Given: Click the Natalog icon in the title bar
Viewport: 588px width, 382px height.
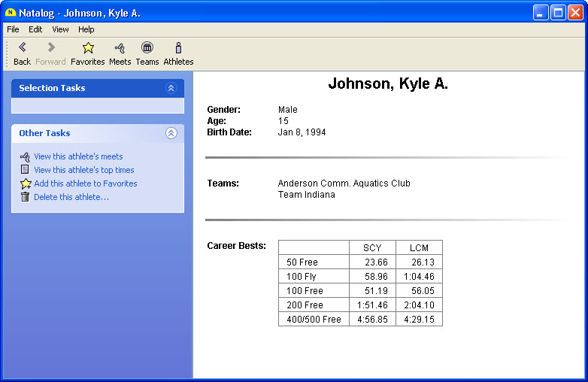Looking at the screenshot, I should 10,13.
